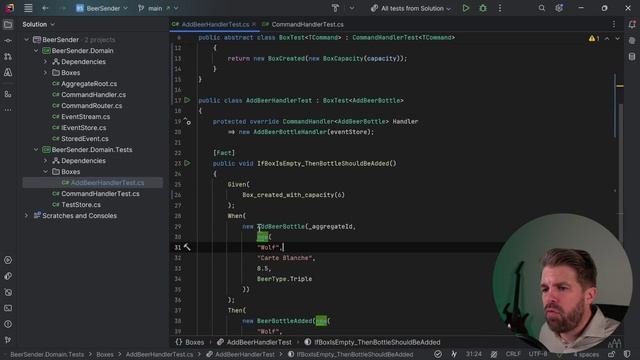The image size is (640, 360).
Task: Open the Notifications bell icon
Action: pyautogui.click(x=632, y=25)
